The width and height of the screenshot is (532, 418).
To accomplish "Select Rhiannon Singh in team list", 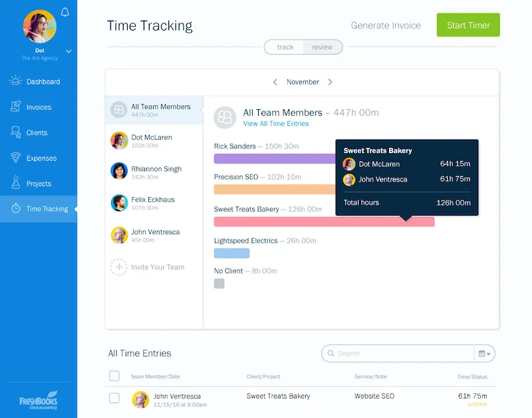I will pos(156,172).
